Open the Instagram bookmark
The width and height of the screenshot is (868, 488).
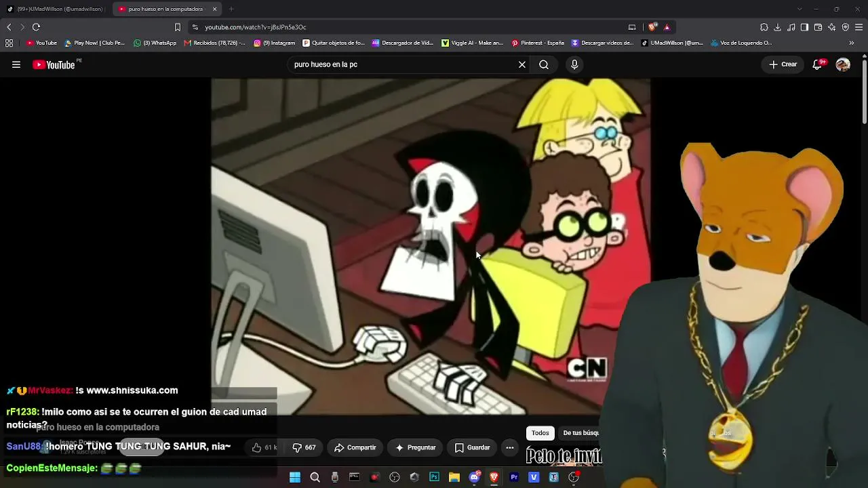275,43
